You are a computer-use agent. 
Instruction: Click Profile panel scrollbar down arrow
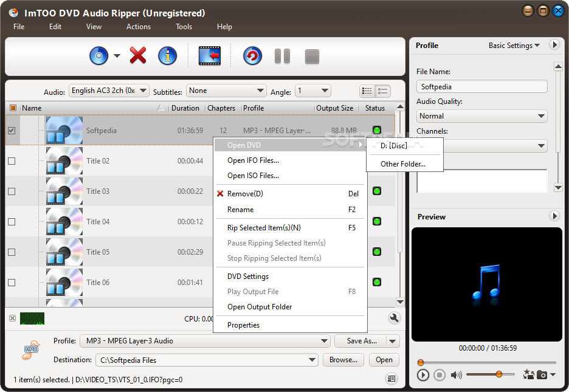pyautogui.click(x=558, y=187)
